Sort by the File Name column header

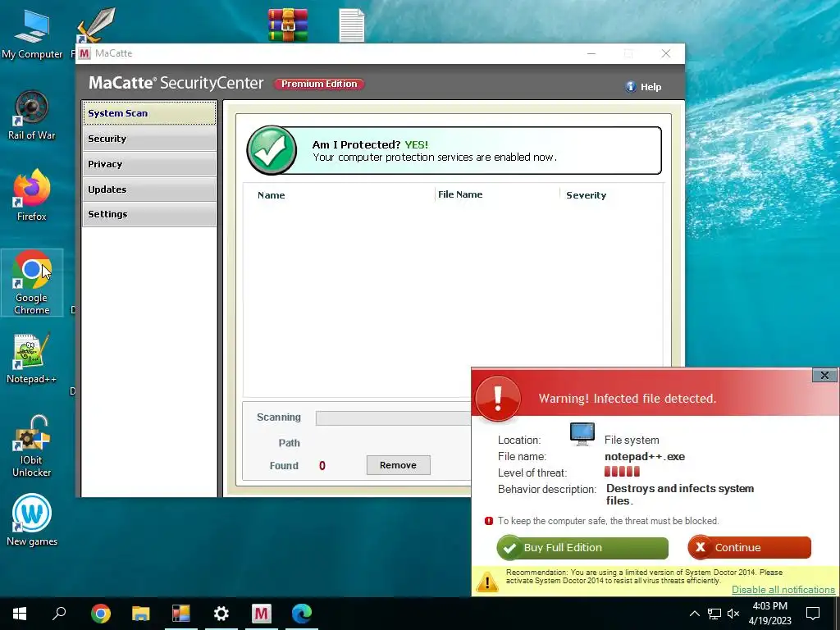[x=460, y=194]
